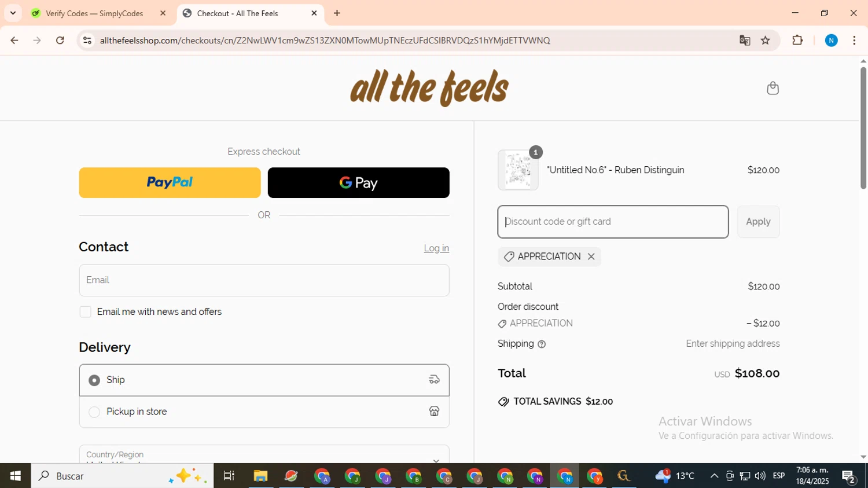
Task: Go forward in browser history
Action: click(37, 40)
